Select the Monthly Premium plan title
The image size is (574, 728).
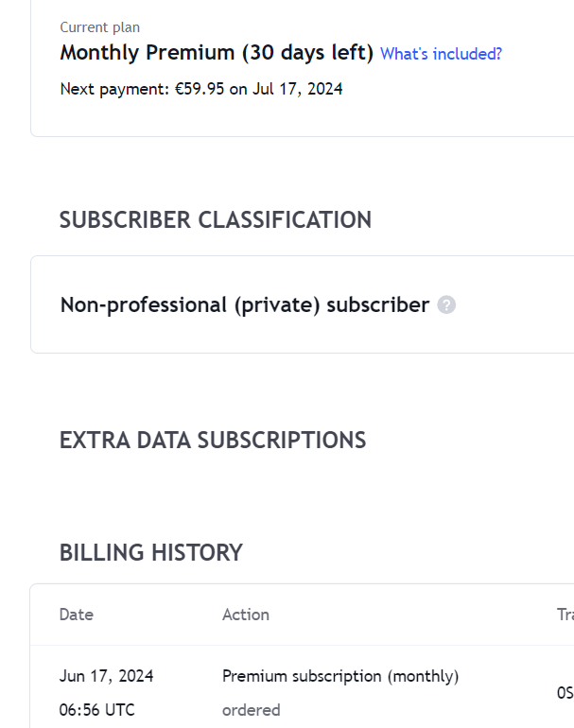217,52
